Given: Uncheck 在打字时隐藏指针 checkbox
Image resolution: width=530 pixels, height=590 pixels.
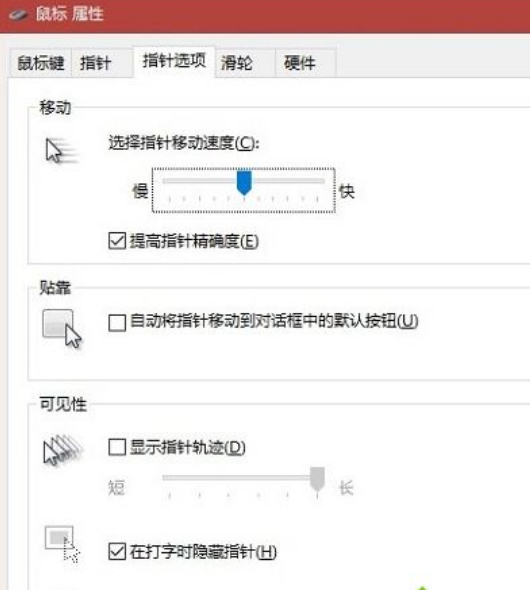Looking at the screenshot, I should (x=117, y=552).
